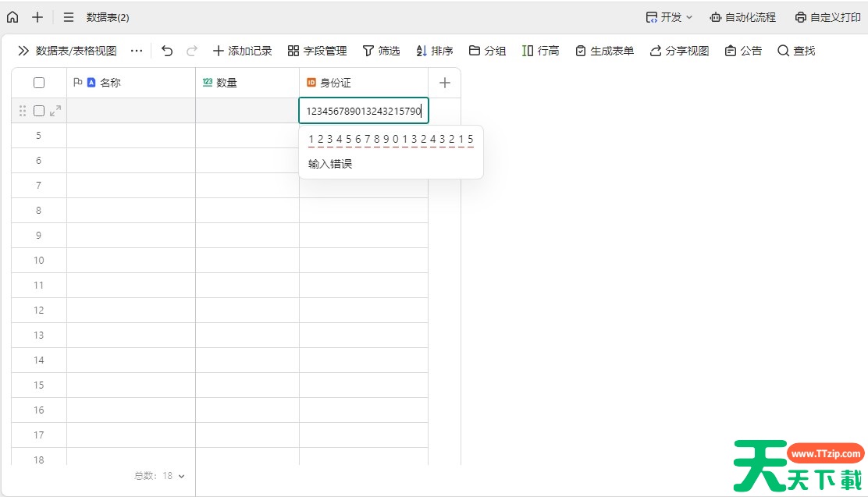Viewport: 868px width, 497px height.
Task: Click the plus icon beside home
Action: click(37, 17)
